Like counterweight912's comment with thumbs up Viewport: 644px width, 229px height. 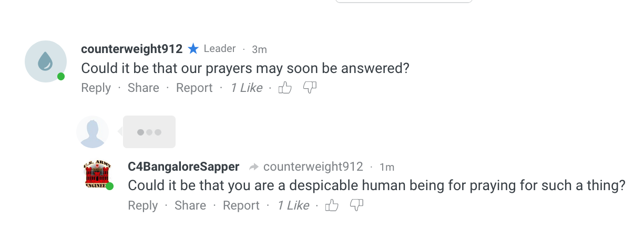click(x=285, y=88)
